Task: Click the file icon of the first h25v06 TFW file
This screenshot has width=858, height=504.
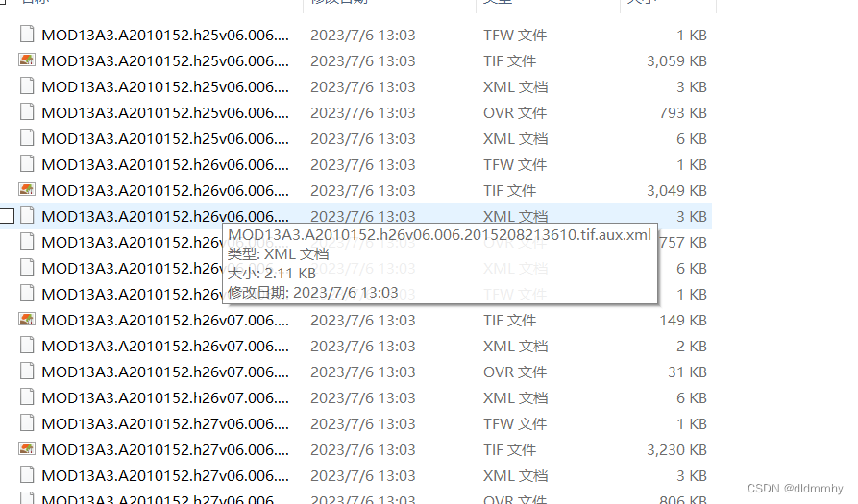Action: tap(27, 35)
